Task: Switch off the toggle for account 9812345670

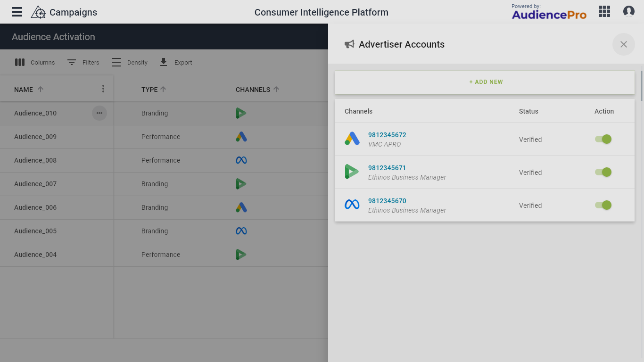Action: coord(603,205)
